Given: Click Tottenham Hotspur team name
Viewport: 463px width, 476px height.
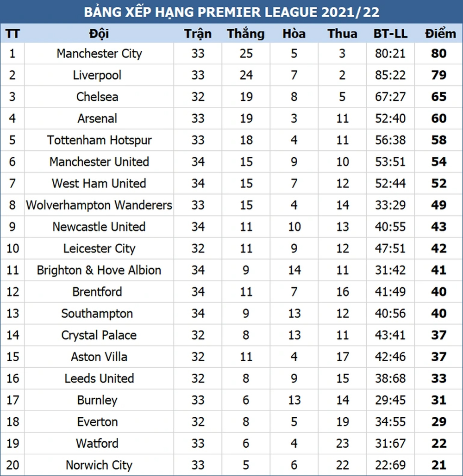Looking at the screenshot, I should click(x=99, y=140).
